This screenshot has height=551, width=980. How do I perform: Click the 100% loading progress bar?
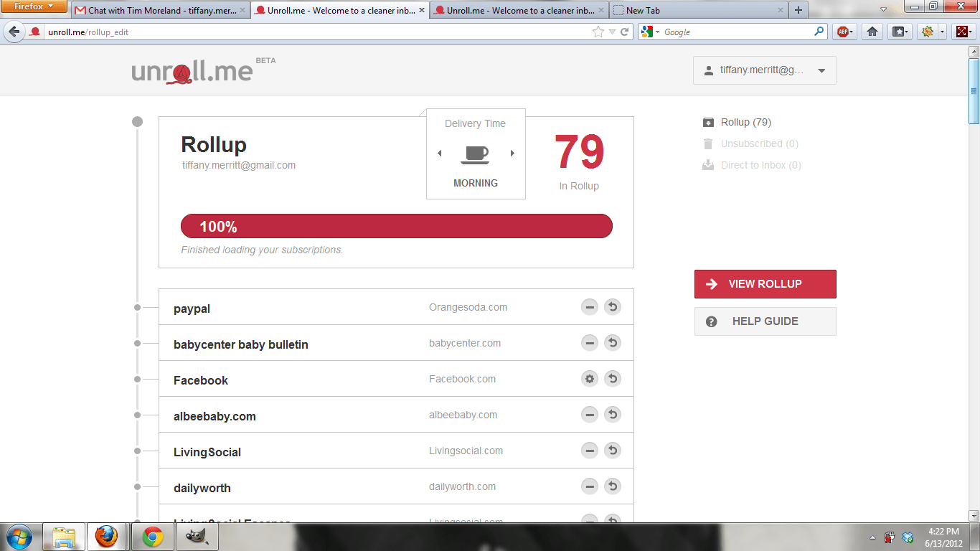click(397, 226)
